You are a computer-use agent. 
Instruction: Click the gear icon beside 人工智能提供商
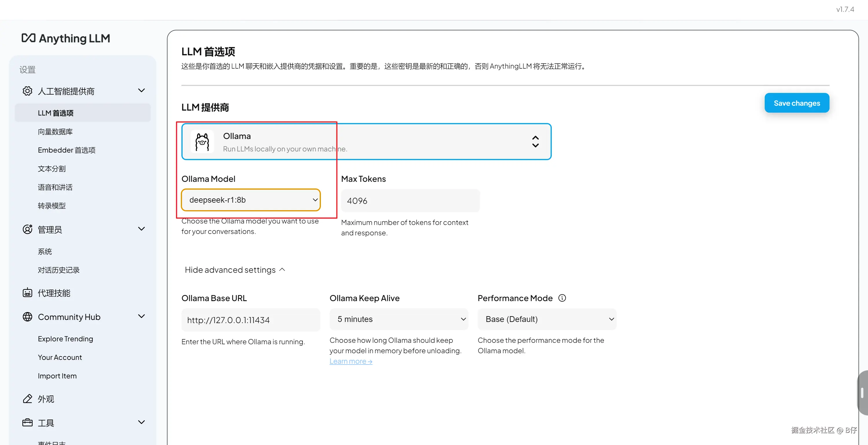[27, 91]
